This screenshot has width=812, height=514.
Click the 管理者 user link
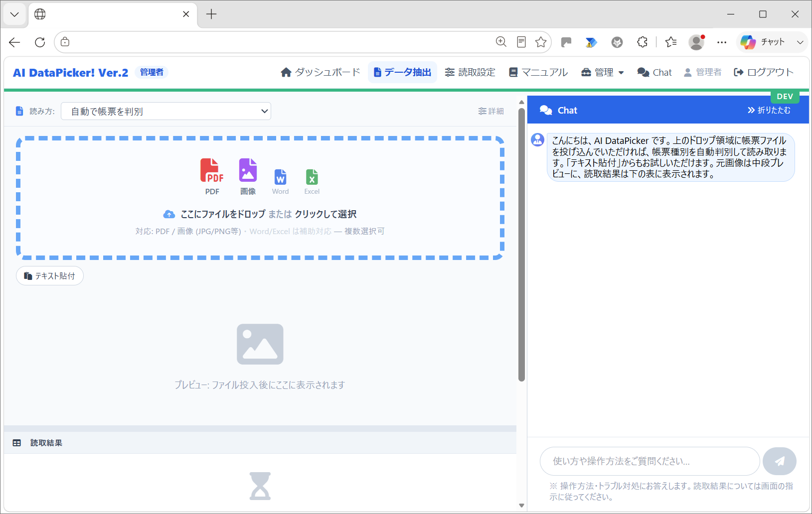pyautogui.click(x=702, y=72)
